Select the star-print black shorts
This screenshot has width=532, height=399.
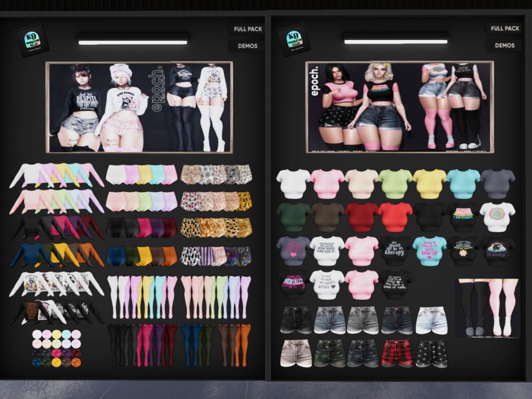(x=431, y=353)
